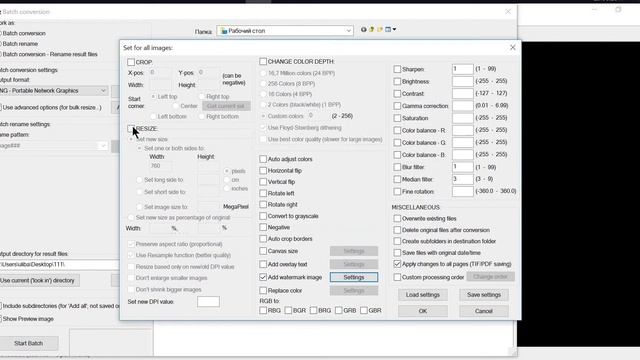Toggle Show Preview image checkbox

pyautogui.click(x=1, y=319)
